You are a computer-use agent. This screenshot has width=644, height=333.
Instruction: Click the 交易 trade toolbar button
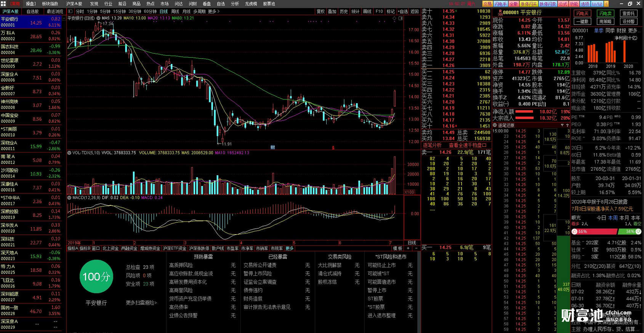487,4
